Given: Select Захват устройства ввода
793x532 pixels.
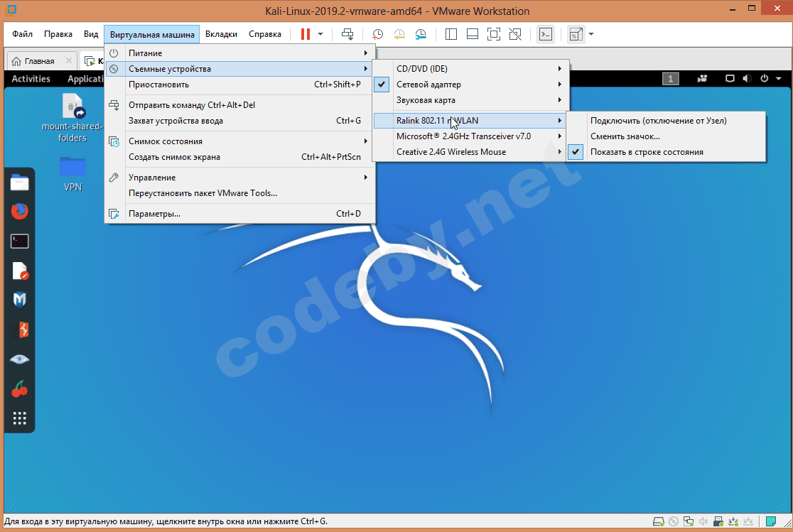Looking at the screenshot, I should (x=240, y=121).
